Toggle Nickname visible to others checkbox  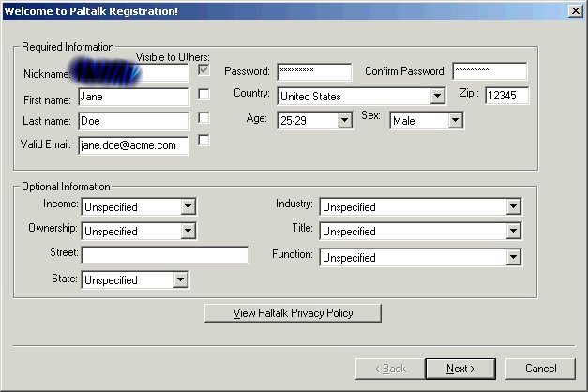(x=204, y=69)
